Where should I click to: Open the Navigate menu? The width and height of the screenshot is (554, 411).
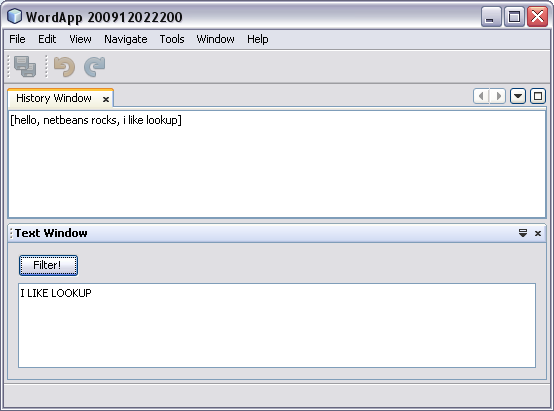point(126,39)
